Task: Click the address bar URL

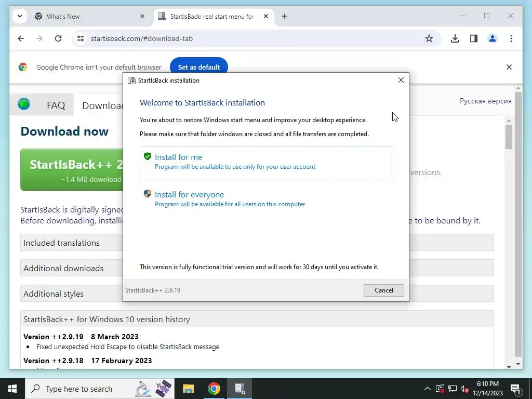Action: [141, 38]
